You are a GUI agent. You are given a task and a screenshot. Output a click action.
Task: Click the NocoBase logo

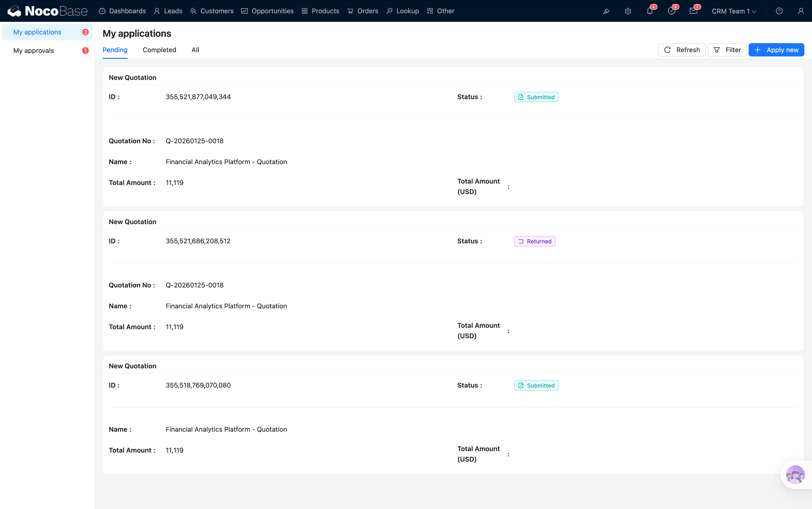click(47, 11)
